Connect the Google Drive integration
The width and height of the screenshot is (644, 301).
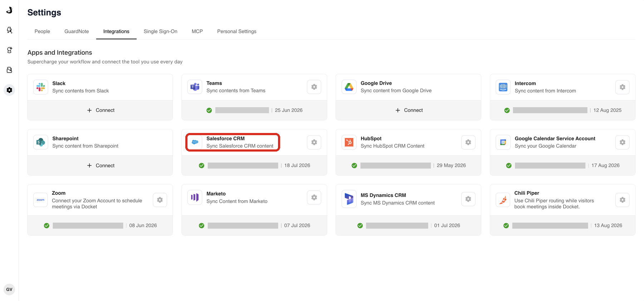point(409,110)
